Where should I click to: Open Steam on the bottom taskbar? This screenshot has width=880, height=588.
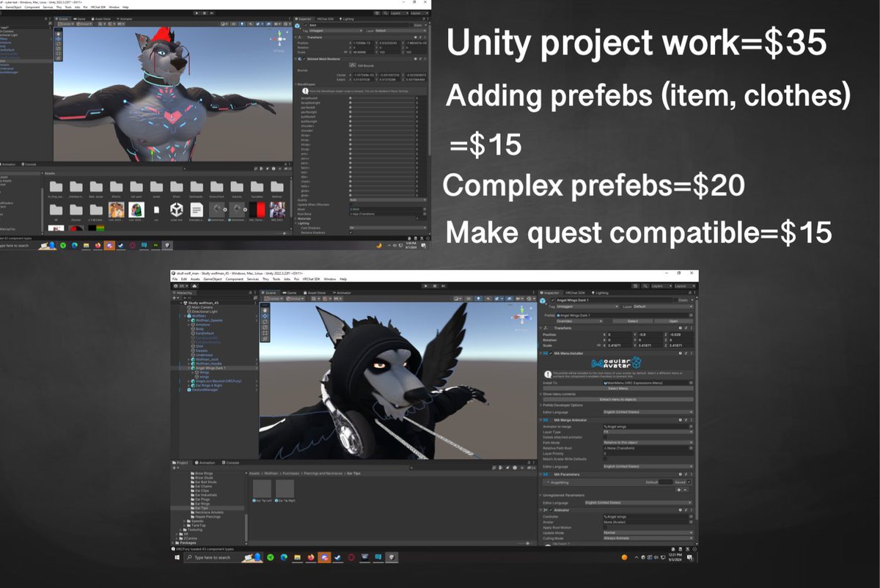tap(338, 557)
